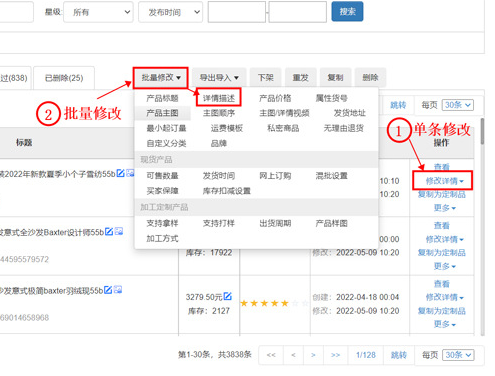Click edit icon next to 3279.50元 price
This screenshot has width=495, height=376.
(x=228, y=296)
